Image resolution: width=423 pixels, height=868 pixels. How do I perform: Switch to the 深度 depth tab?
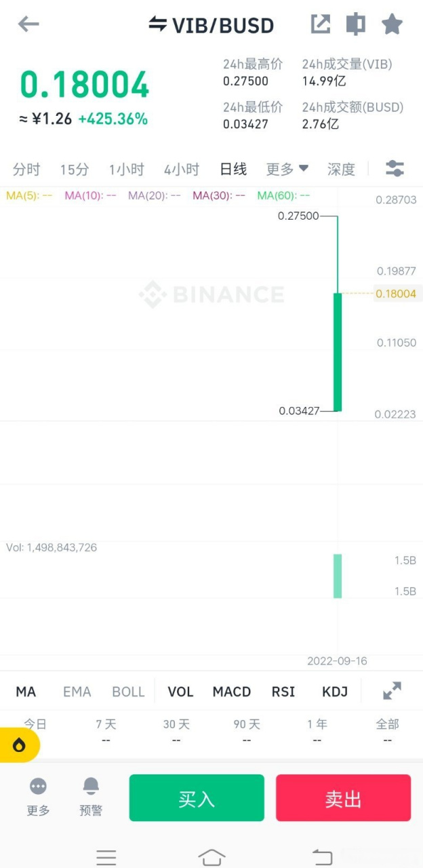[x=341, y=170]
